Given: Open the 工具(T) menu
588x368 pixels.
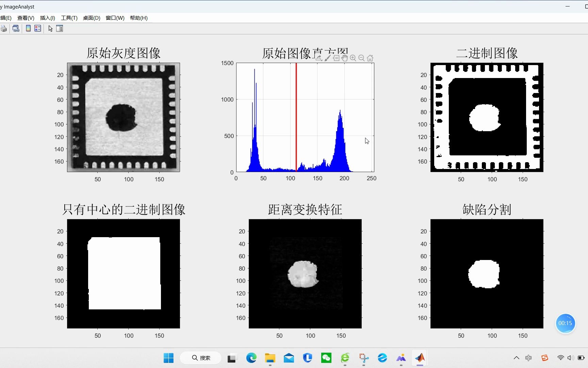Looking at the screenshot, I should (69, 18).
